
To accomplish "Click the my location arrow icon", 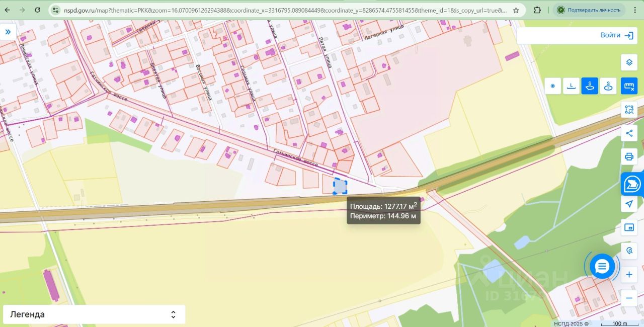I will click(629, 204).
